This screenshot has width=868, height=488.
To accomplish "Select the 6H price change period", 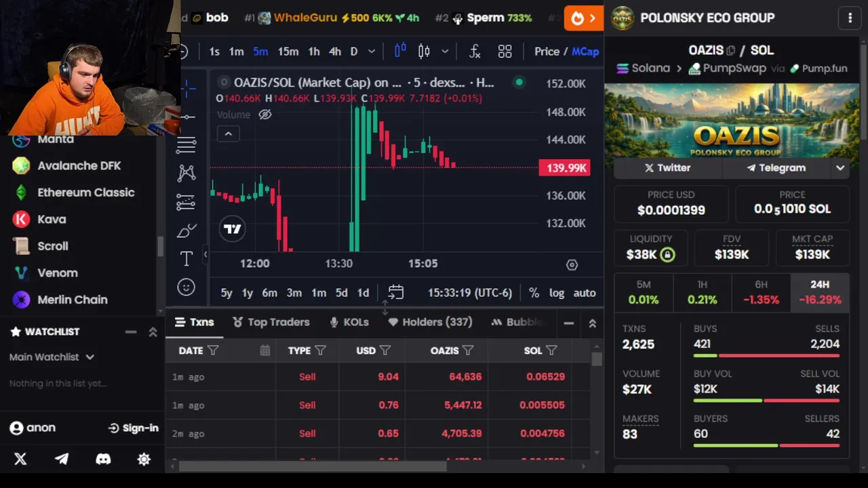I will (x=761, y=292).
